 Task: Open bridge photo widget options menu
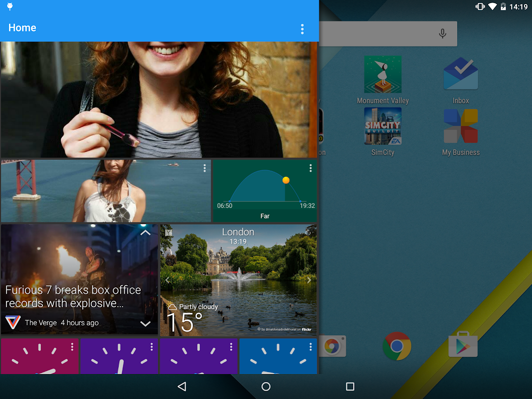204,168
